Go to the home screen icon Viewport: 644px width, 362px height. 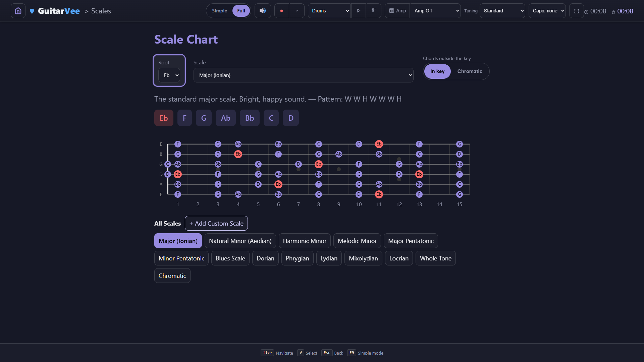click(x=18, y=11)
